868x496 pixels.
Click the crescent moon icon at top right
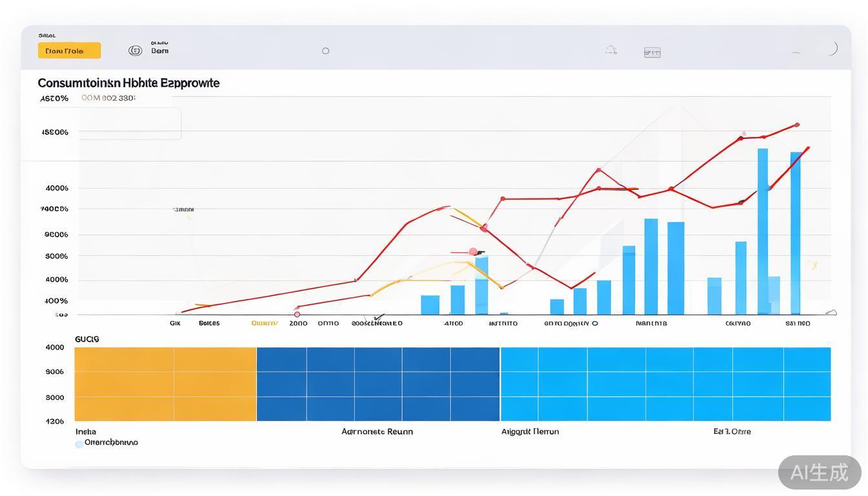coord(833,48)
